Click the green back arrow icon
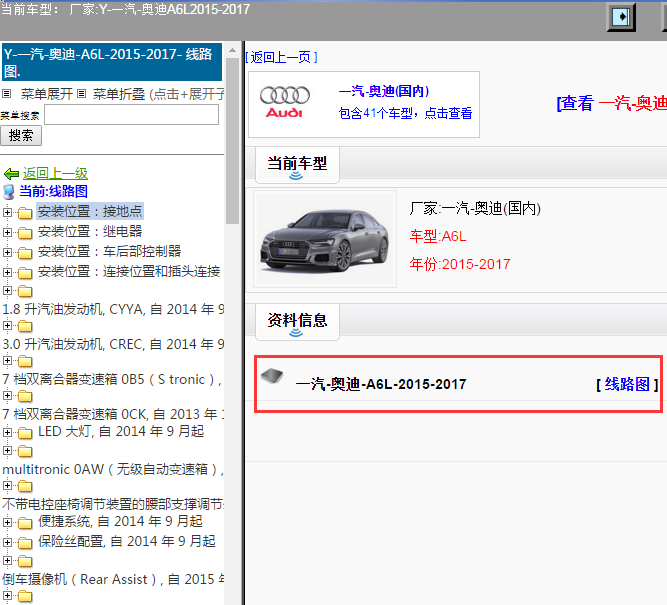Screen dimensions: 667x605 pos(11,174)
